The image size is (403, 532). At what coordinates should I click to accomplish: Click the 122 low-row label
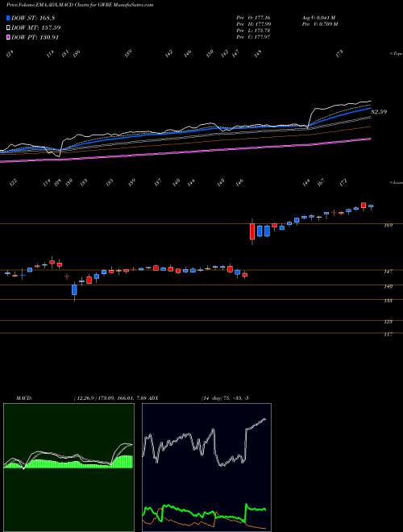click(x=13, y=182)
